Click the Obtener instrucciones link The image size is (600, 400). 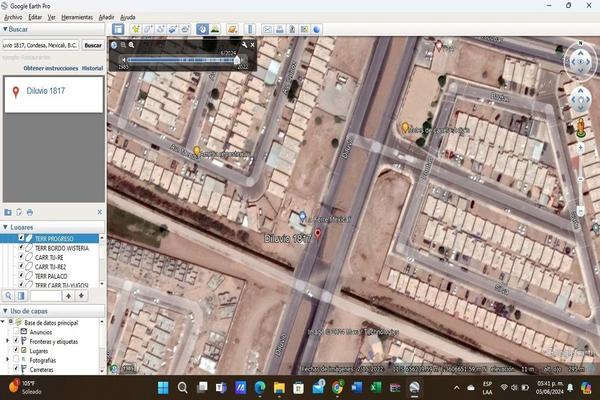point(49,68)
